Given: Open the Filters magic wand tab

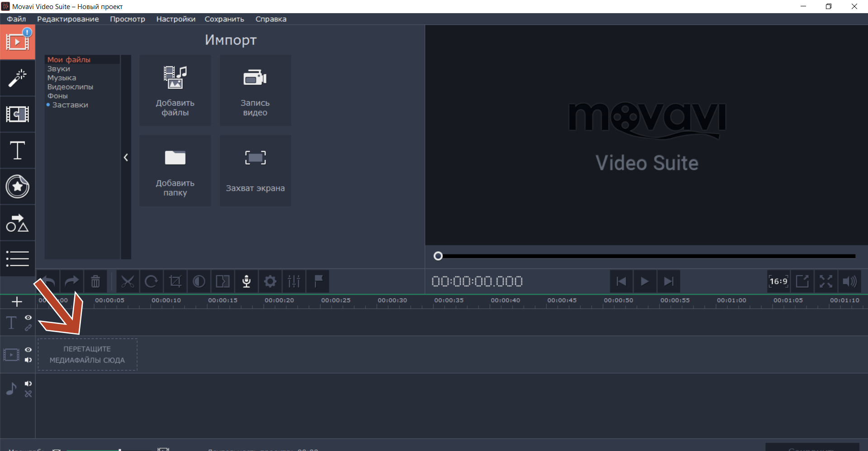Looking at the screenshot, I should (17, 78).
